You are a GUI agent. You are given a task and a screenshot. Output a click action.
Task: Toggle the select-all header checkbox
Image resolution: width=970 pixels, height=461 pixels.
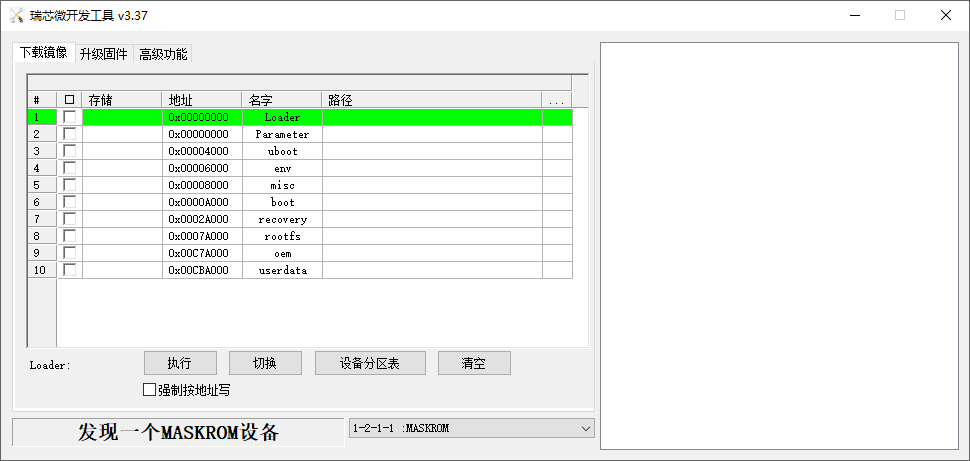[69, 100]
